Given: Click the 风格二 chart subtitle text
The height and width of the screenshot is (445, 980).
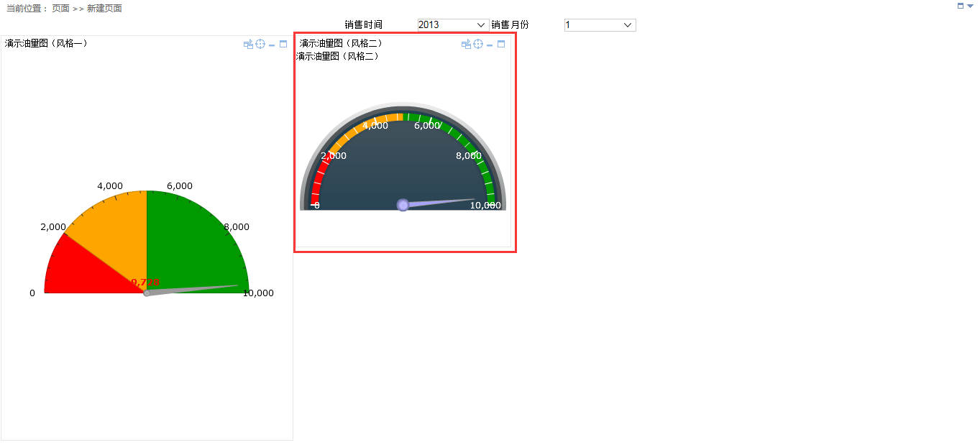Looking at the screenshot, I should point(337,56).
